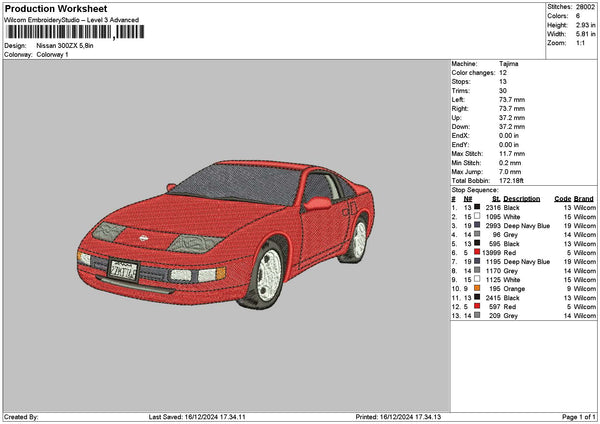This screenshot has height=424, width=600.
Task: Click the Page 1 of 1 indicator
Action: pos(579,417)
